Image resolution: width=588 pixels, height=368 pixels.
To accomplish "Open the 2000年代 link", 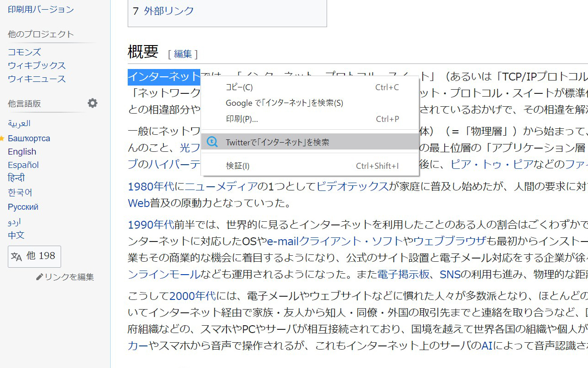I will tap(192, 296).
